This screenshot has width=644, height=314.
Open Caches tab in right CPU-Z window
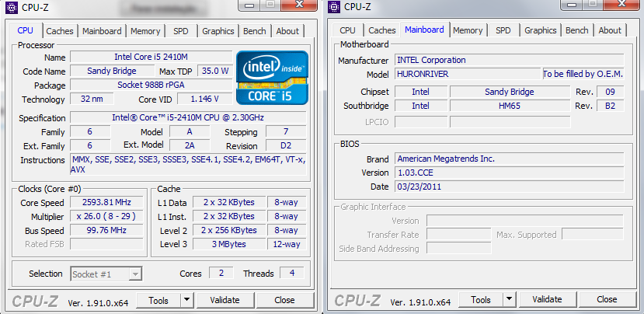point(382,30)
